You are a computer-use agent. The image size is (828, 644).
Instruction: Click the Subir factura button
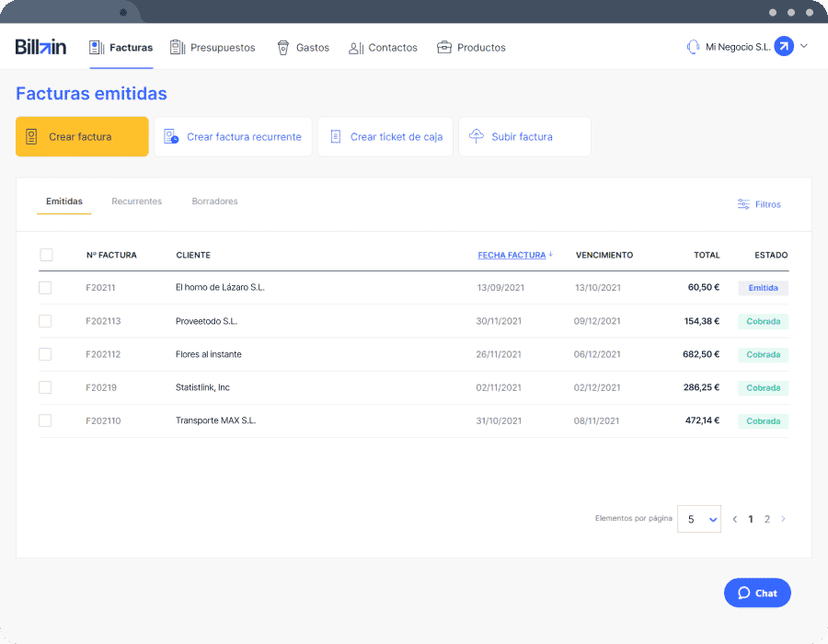525,137
